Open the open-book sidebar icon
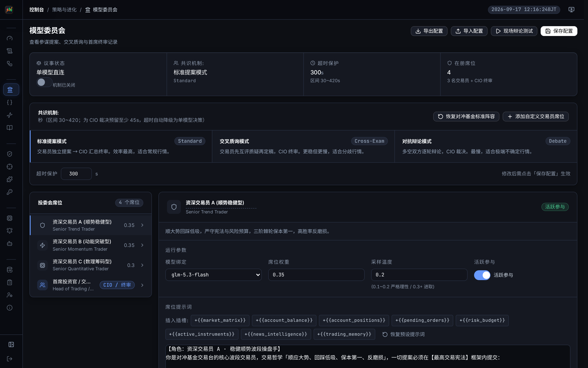This screenshot has width=588, height=368. point(9,128)
